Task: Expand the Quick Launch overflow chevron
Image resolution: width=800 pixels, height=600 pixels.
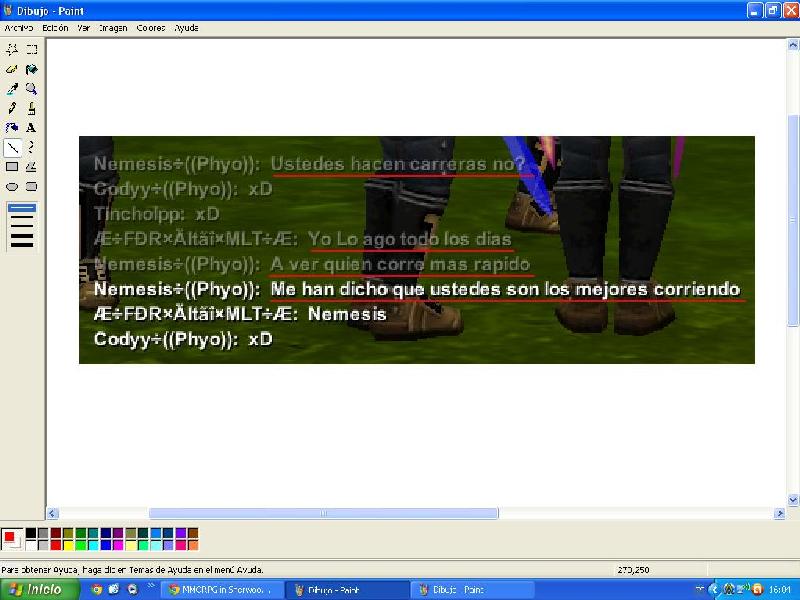Action: tap(151, 586)
